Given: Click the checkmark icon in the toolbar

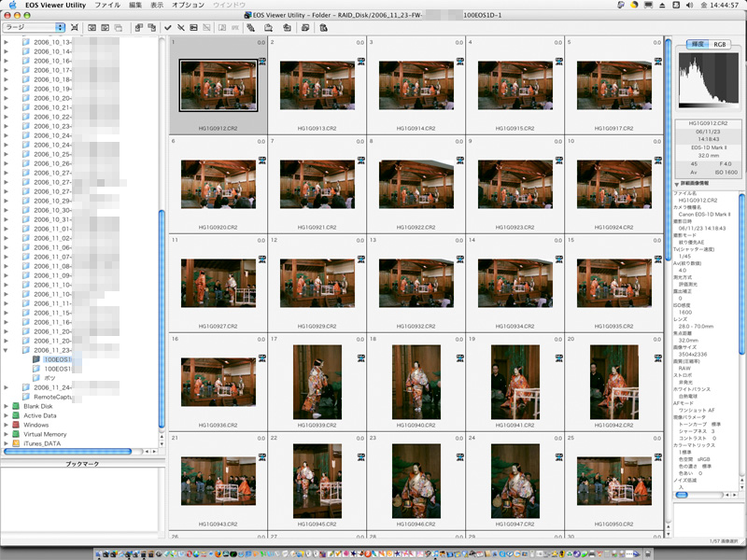Looking at the screenshot, I should [168, 28].
